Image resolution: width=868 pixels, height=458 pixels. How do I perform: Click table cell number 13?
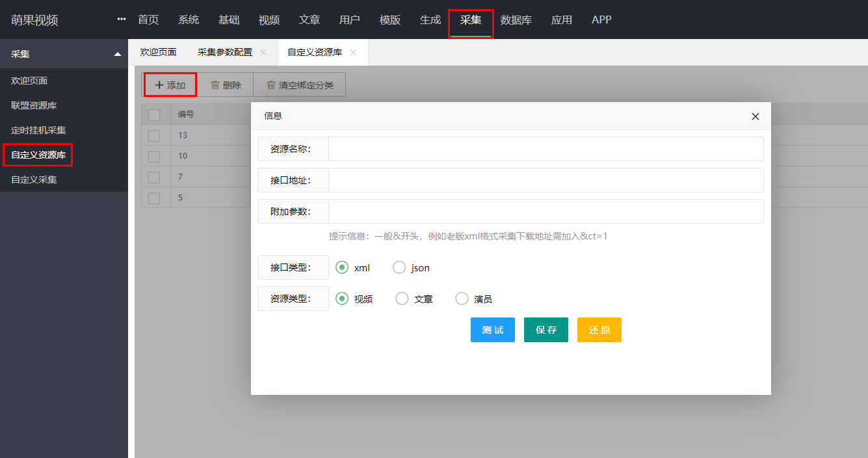pos(183,135)
